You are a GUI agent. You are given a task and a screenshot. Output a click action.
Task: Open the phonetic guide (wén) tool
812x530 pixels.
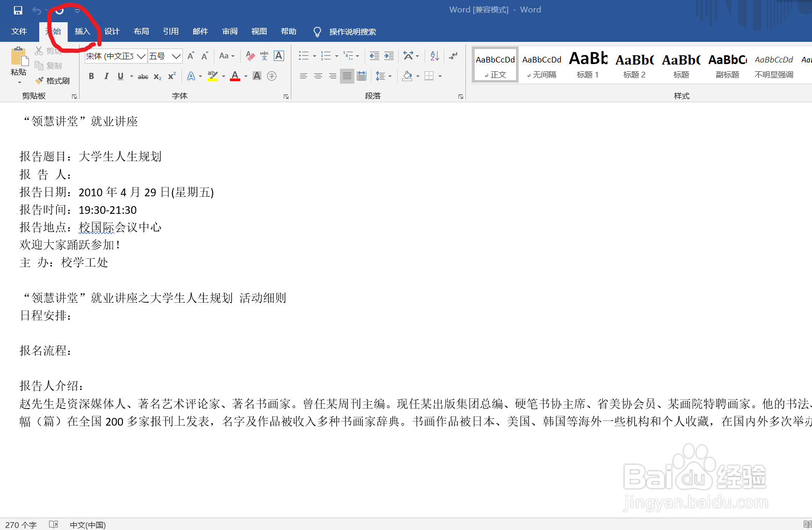[264, 56]
